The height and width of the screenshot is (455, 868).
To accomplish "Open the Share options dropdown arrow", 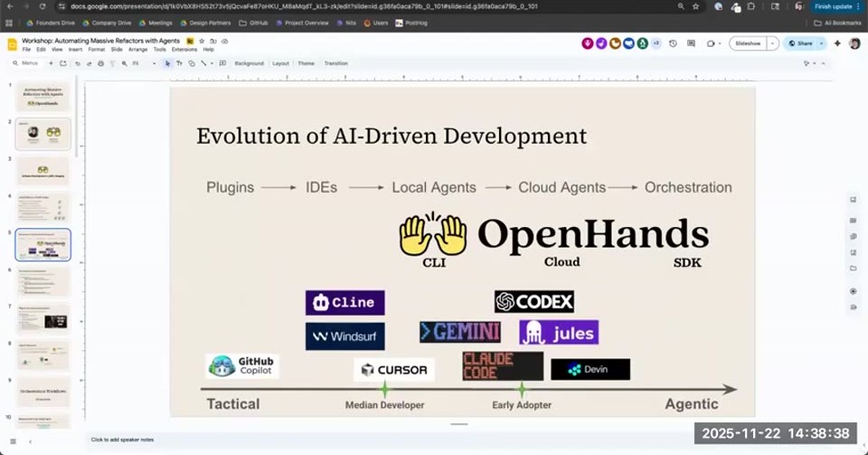I will [x=822, y=43].
